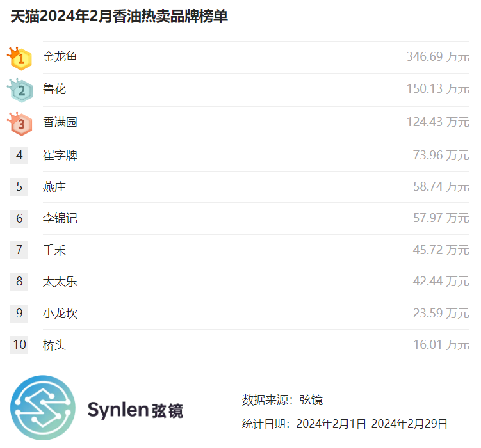The width and height of the screenshot is (481, 448).
Task: Click the sales value 23.59 万元
Action: [x=441, y=313]
